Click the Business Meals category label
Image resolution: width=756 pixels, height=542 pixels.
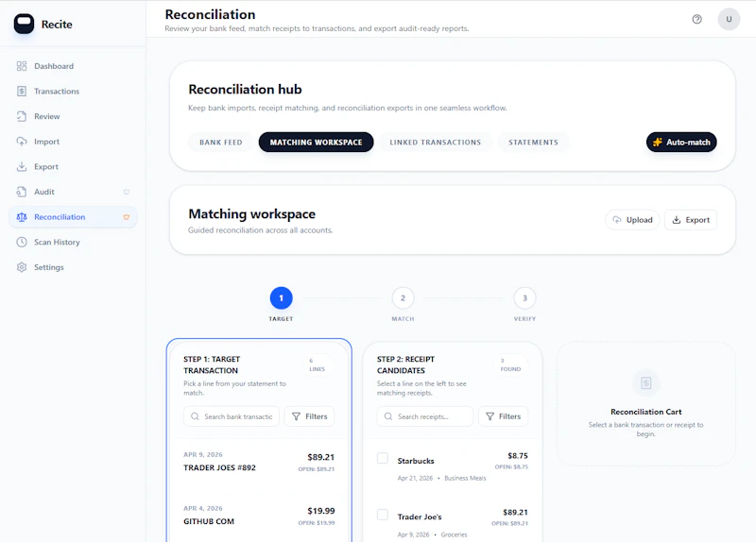click(465, 479)
